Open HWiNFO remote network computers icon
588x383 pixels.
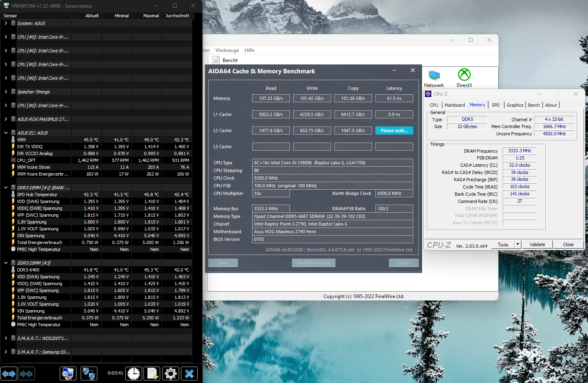click(x=88, y=374)
